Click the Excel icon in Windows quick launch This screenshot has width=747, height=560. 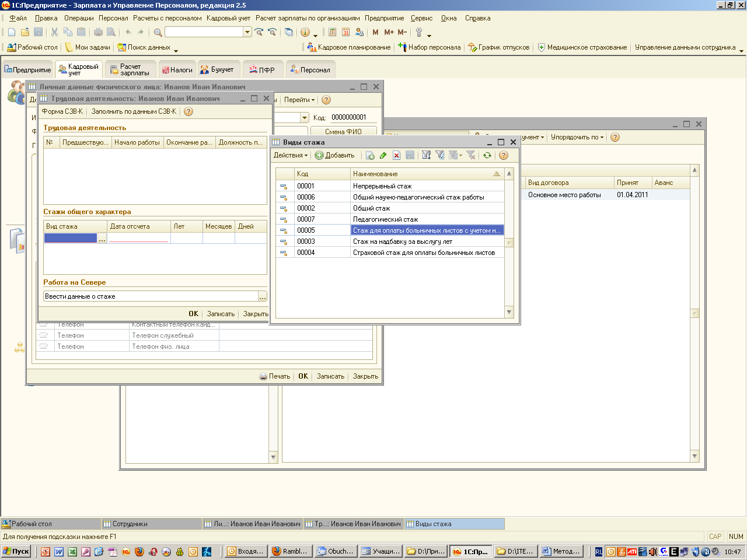pyautogui.click(x=72, y=551)
